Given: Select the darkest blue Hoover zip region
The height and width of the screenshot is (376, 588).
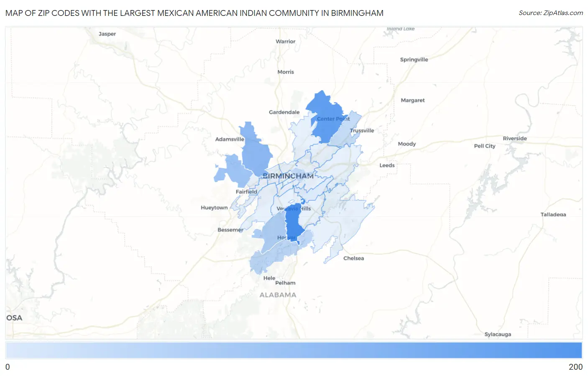Looking at the screenshot, I should pyautogui.click(x=294, y=224).
